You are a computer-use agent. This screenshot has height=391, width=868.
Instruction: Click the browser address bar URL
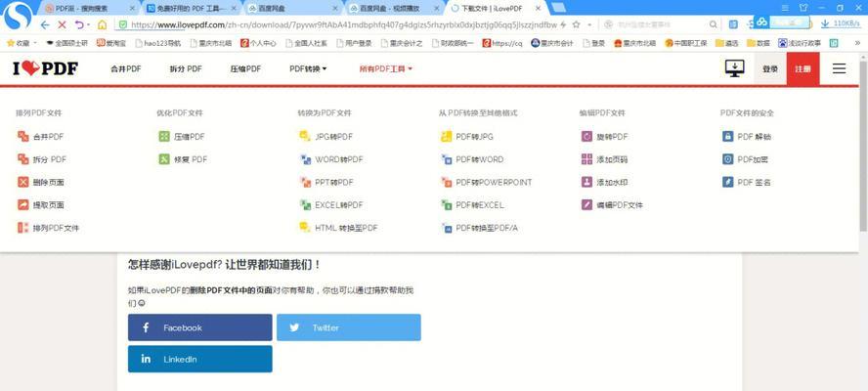point(344,24)
